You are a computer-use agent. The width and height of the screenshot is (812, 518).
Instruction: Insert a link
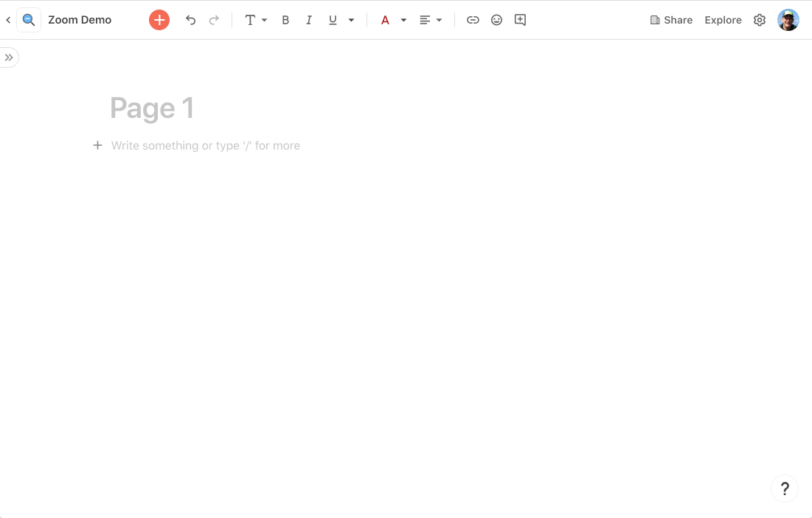[473, 20]
